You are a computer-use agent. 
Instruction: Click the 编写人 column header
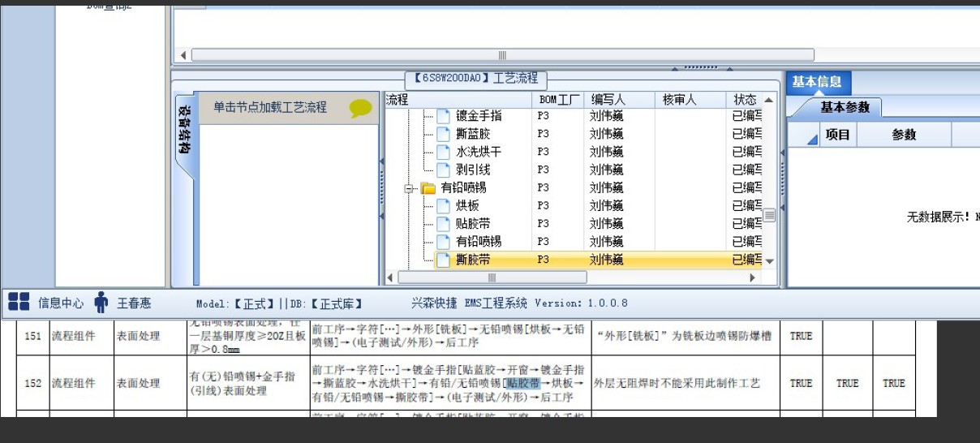[x=619, y=100]
